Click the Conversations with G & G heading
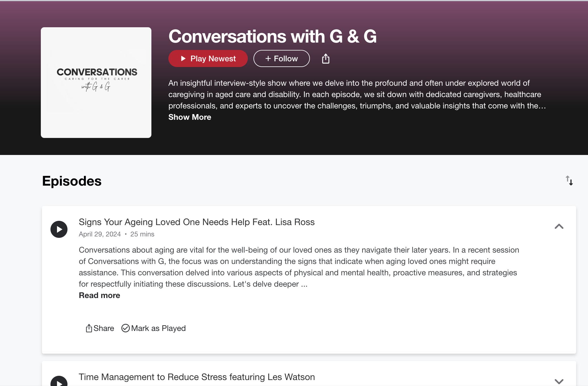The width and height of the screenshot is (588, 386). 272,36
